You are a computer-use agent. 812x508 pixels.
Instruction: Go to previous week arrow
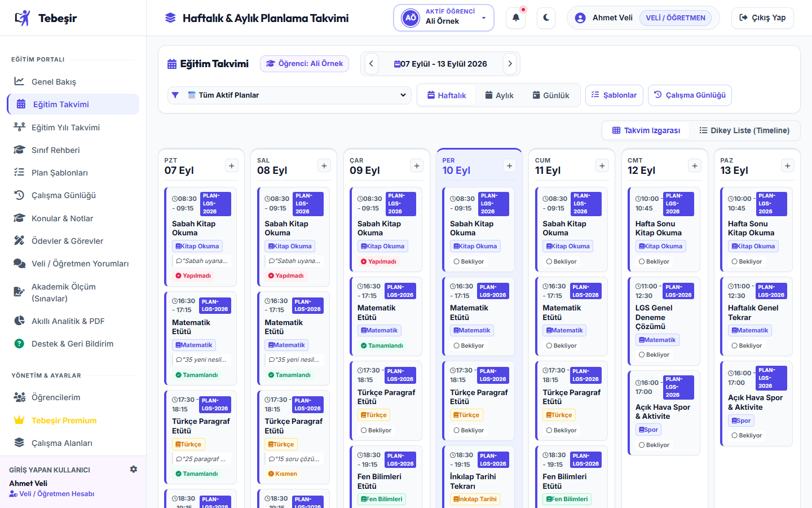coord(371,64)
